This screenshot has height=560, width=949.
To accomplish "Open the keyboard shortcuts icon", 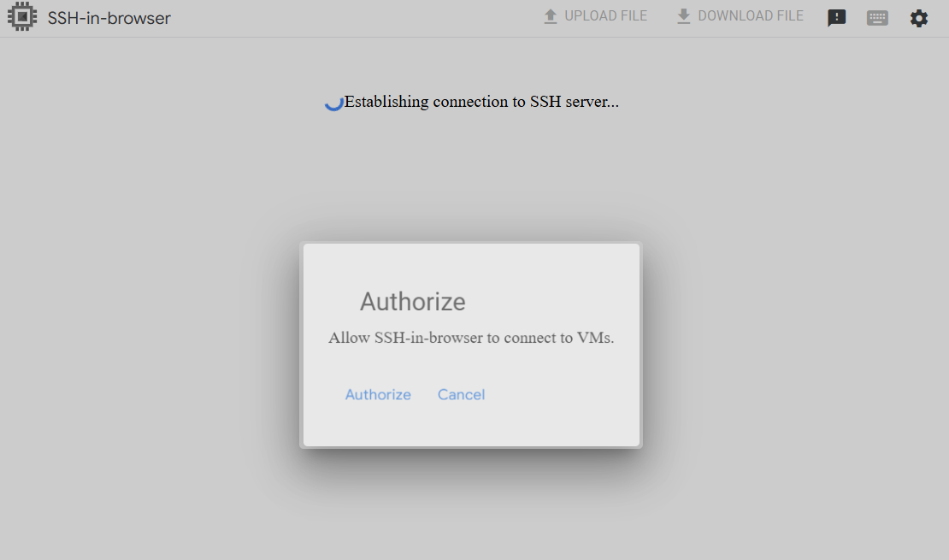I will (877, 18).
